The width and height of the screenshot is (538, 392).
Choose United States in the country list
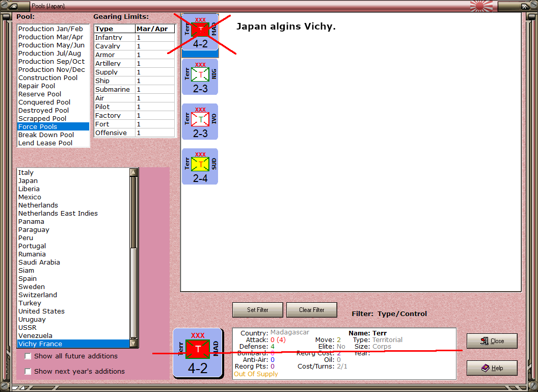pos(73,311)
